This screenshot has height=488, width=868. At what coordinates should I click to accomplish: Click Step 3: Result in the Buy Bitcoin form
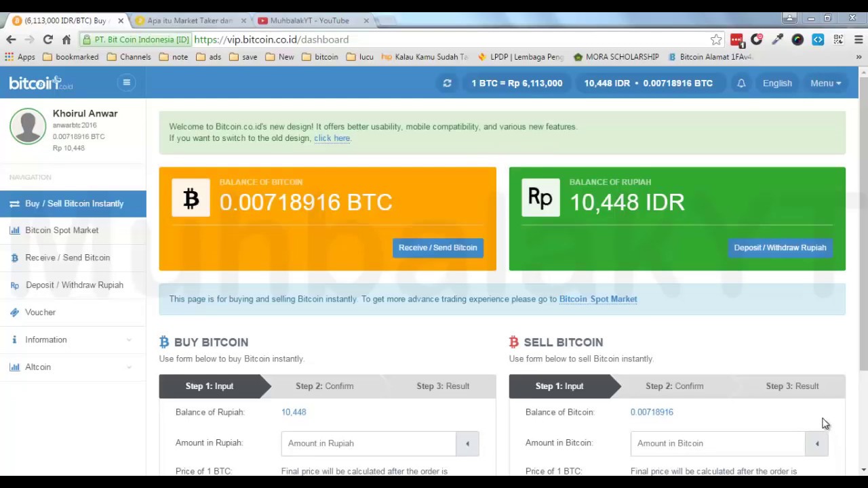[443, 386]
